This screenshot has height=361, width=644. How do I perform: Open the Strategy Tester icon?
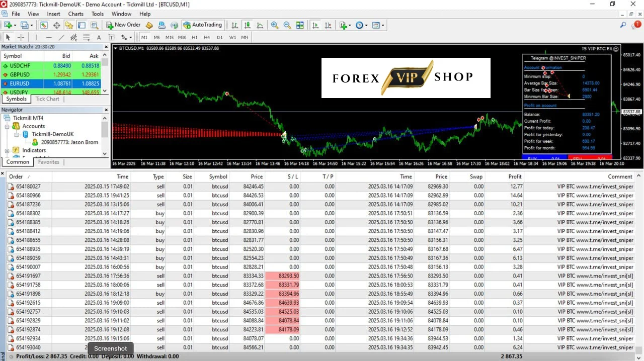[94, 25]
